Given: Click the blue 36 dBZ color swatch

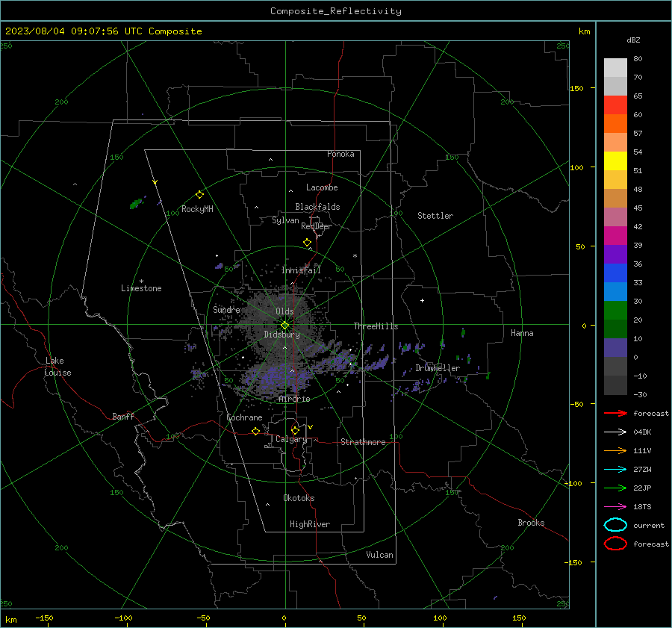Looking at the screenshot, I should (x=615, y=273).
